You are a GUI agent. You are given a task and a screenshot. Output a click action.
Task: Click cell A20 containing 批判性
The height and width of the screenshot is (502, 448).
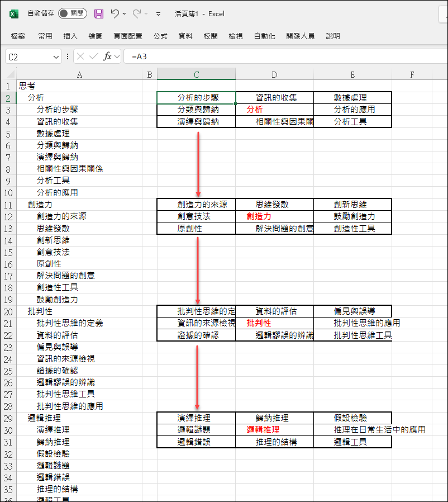[x=79, y=311]
